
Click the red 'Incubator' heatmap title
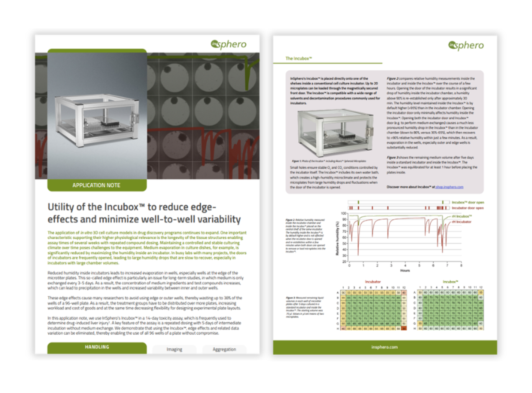point(373,282)
